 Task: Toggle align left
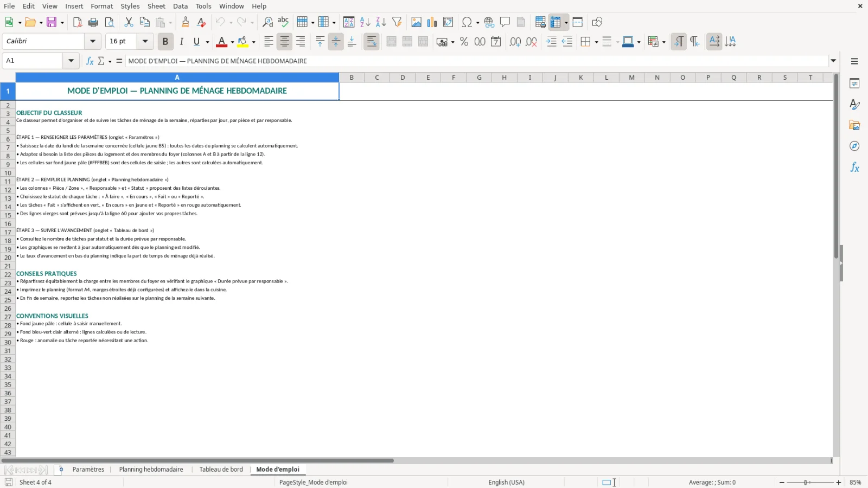tap(269, 42)
